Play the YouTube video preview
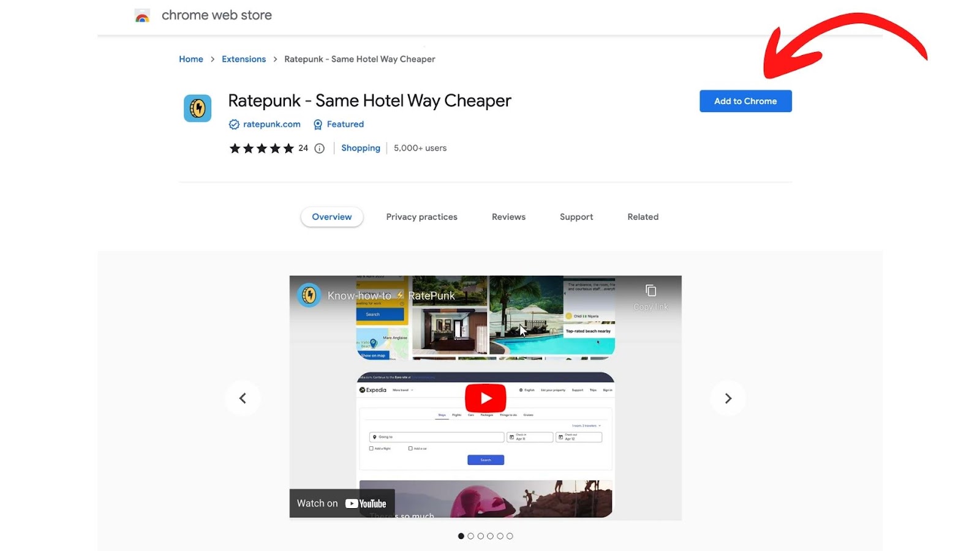Screen dimensions: 980x551 coord(486,398)
